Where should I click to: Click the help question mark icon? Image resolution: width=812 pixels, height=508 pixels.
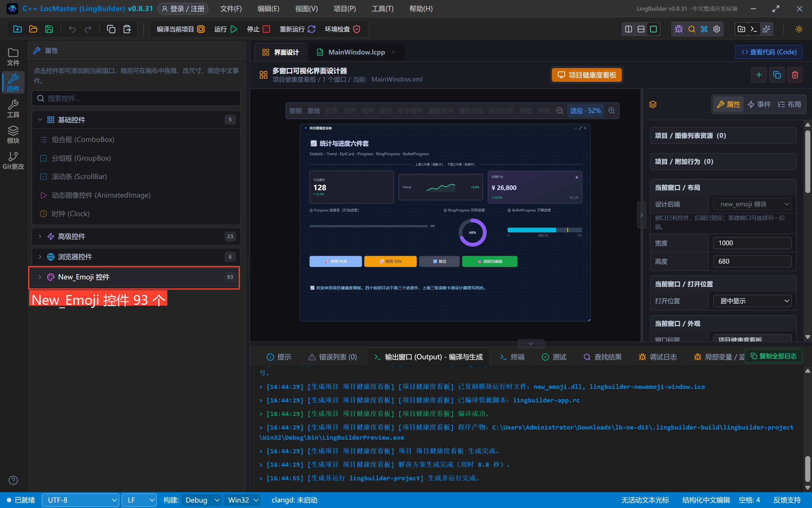click(x=13, y=480)
